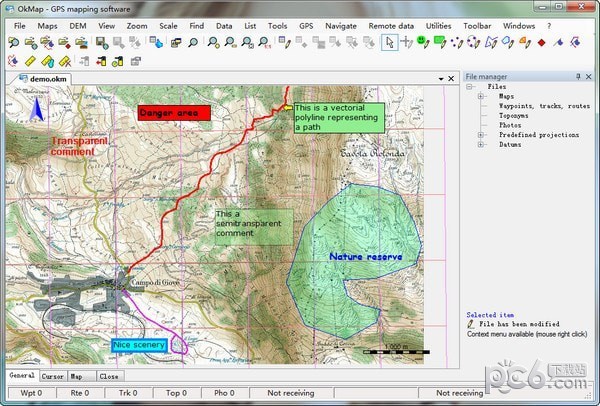Click the green smiley waypoint tool
Viewport: 600px width, 406px height.
pyautogui.click(x=424, y=42)
